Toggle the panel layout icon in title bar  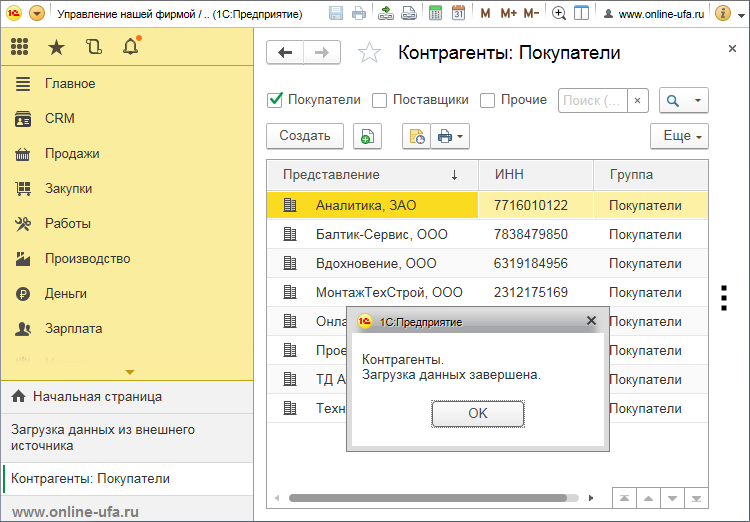(581, 13)
